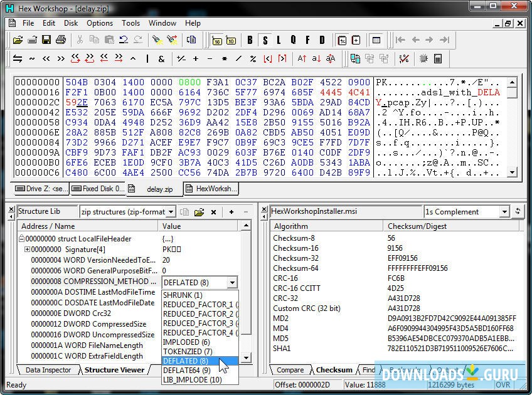Toggle the Byte (B) data view
The height and width of the screenshot is (395, 532).
(250, 40)
